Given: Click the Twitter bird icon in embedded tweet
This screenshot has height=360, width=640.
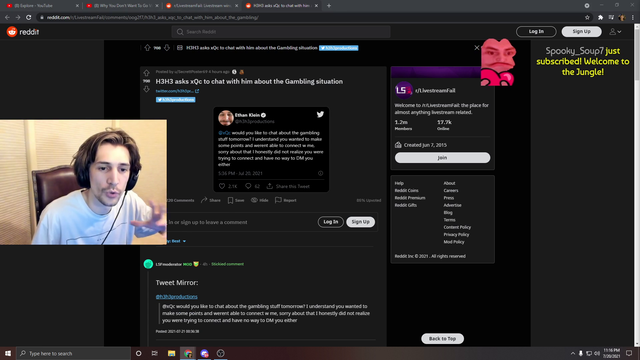Looking at the screenshot, I should pos(320,114).
